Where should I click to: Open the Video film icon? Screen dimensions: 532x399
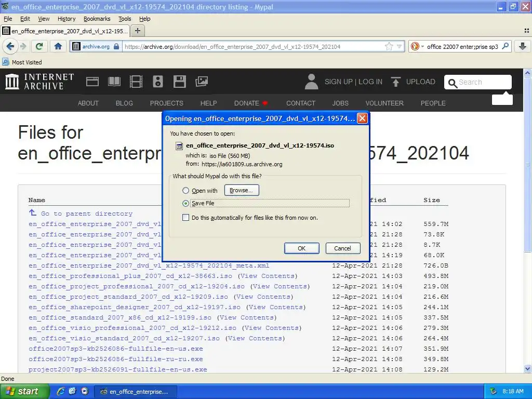click(x=136, y=82)
